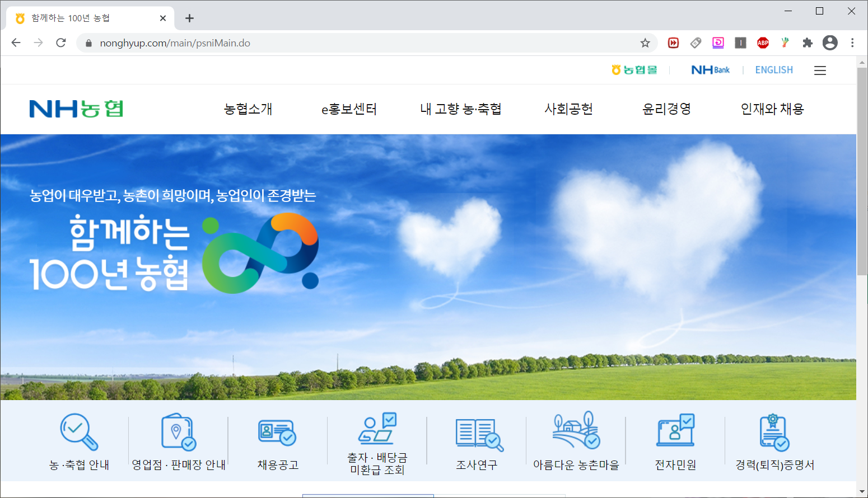This screenshot has height=498, width=868.
Task: Click the browser forward arrow
Action: (38, 43)
